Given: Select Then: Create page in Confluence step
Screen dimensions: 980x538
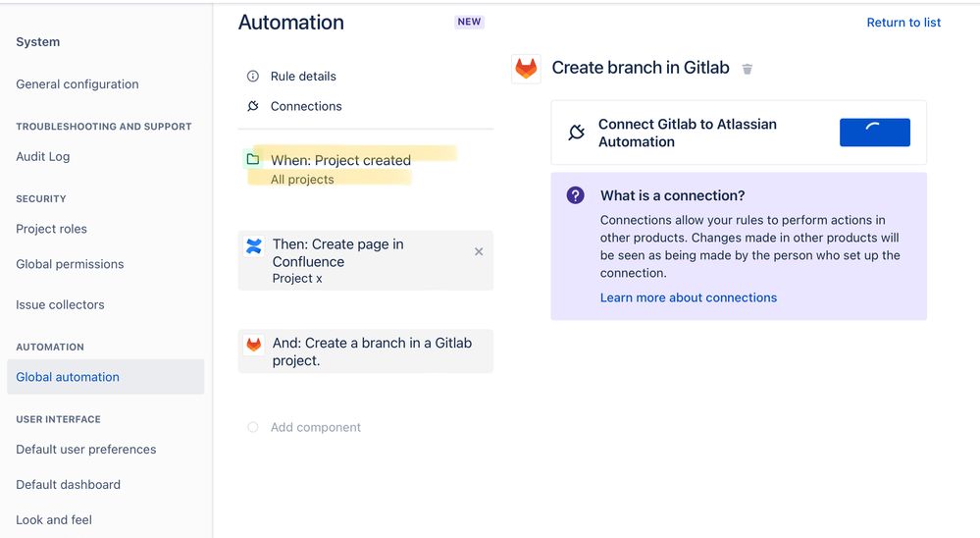Looking at the screenshot, I should point(365,260).
